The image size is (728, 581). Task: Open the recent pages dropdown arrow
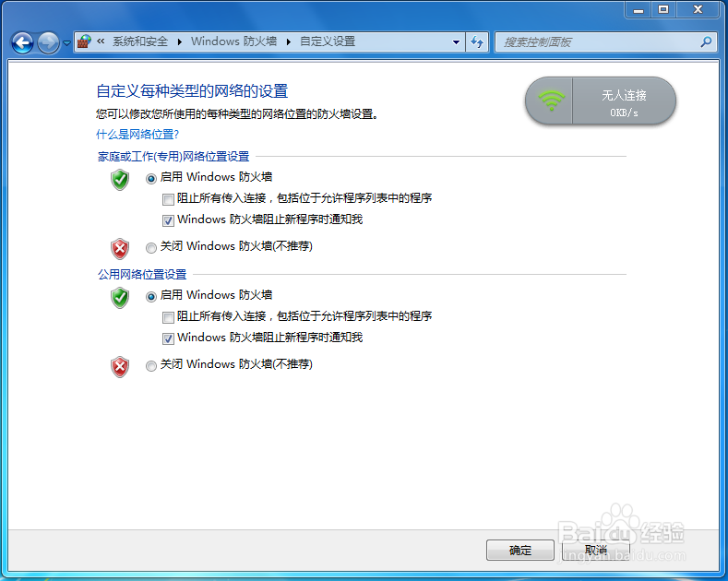[66, 43]
